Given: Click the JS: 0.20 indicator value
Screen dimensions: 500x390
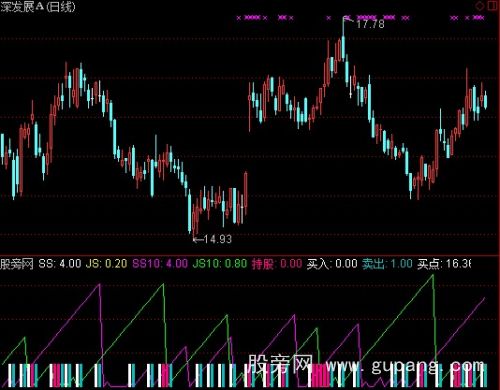Looking at the screenshot, I should 106,264.
